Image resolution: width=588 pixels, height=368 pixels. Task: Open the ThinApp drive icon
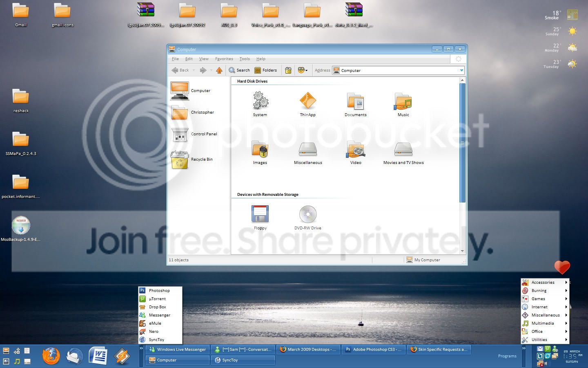click(307, 101)
